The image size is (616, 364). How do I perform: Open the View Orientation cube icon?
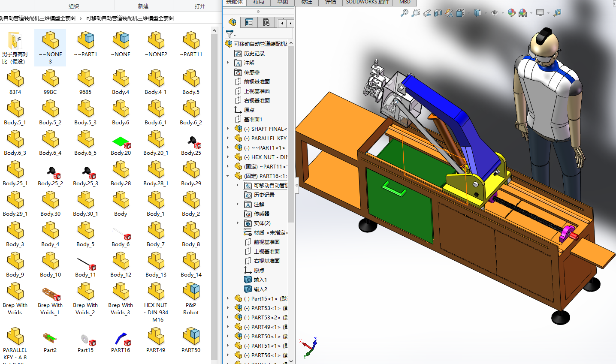pos(460,13)
